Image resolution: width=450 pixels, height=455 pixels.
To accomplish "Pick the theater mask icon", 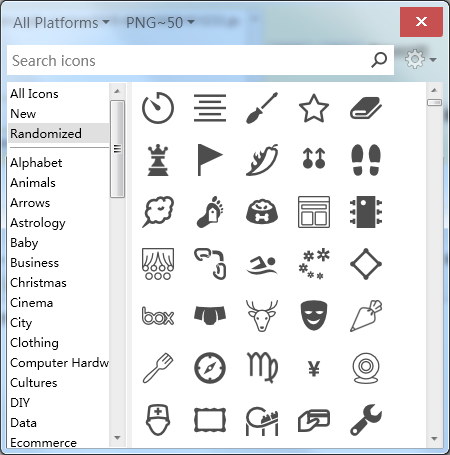I will pyautogui.click(x=314, y=315).
